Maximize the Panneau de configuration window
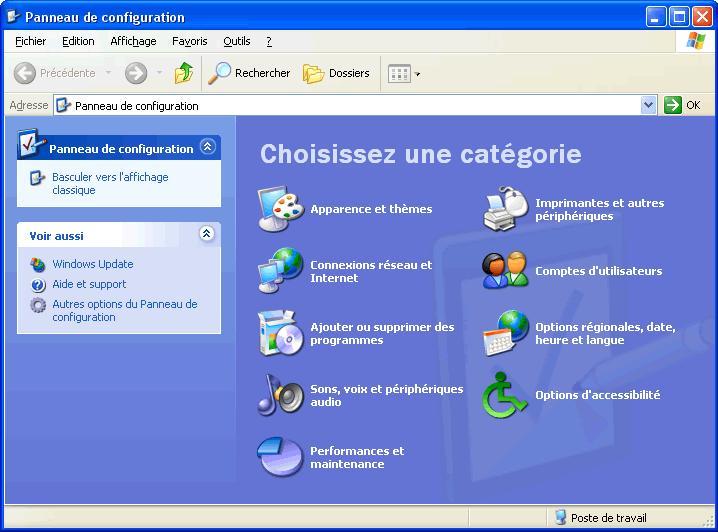 coord(679,17)
